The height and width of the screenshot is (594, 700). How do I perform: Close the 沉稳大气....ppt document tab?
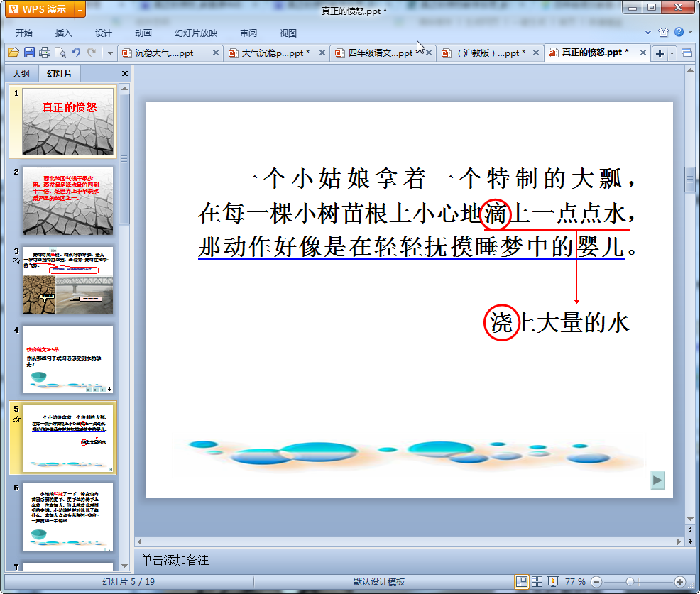[216, 53]
